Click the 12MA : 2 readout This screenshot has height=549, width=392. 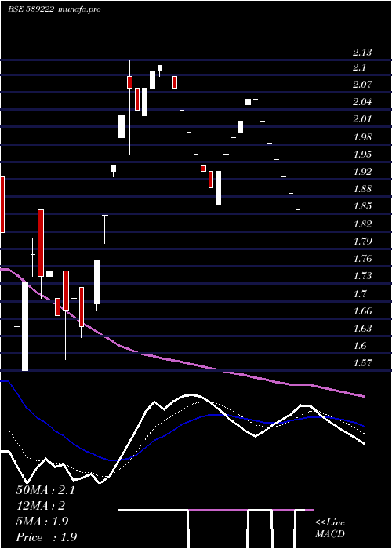41,506
